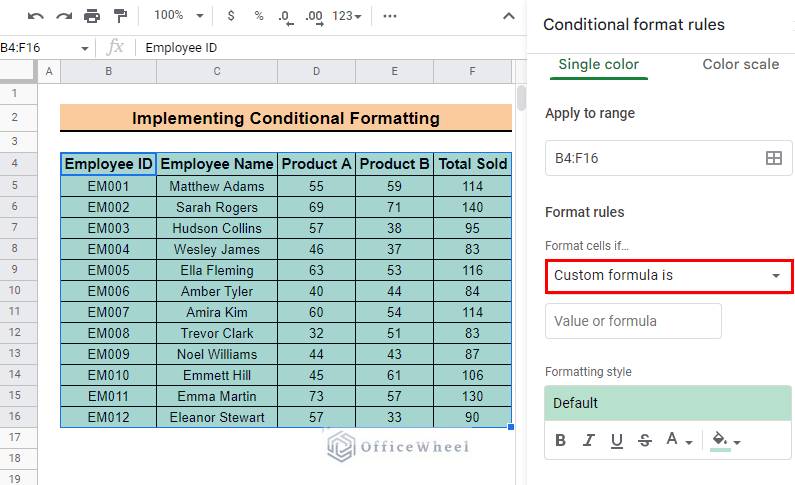Viewport: 795px width, 485px height.
Task: Click cell Amira Kim
Action: [217, 312]
